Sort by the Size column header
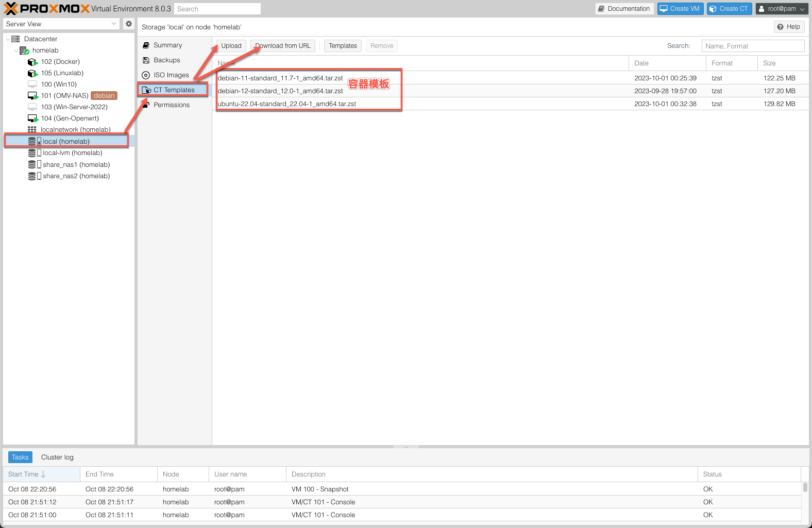This screenshot has height=528, width=812. [x=783, y=63]
